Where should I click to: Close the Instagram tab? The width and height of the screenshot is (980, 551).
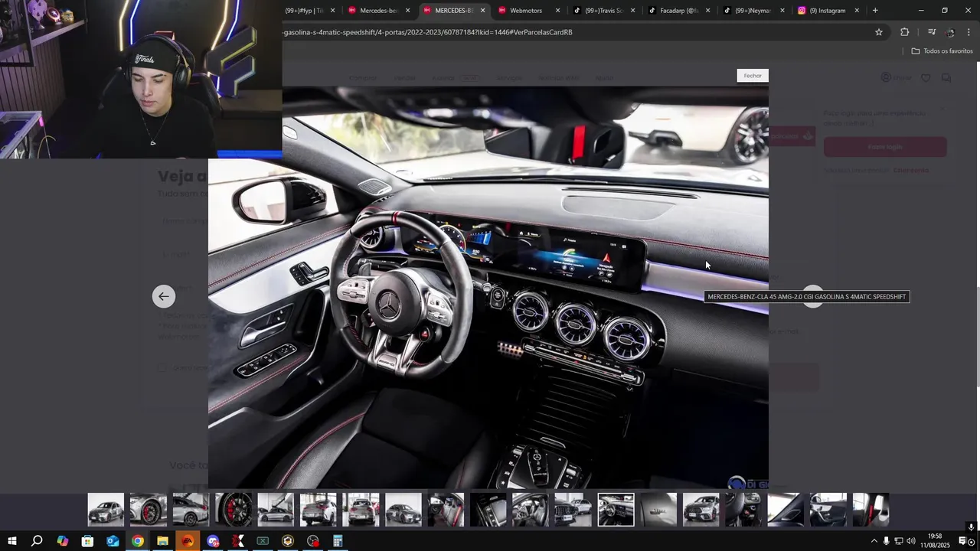pyautogui.click(x=857, y=11)
